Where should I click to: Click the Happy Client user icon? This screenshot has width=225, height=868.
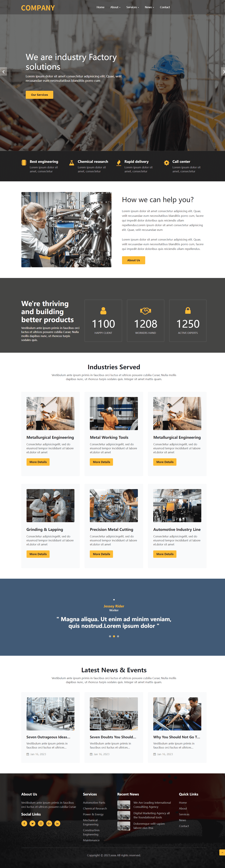coord(103,310)
